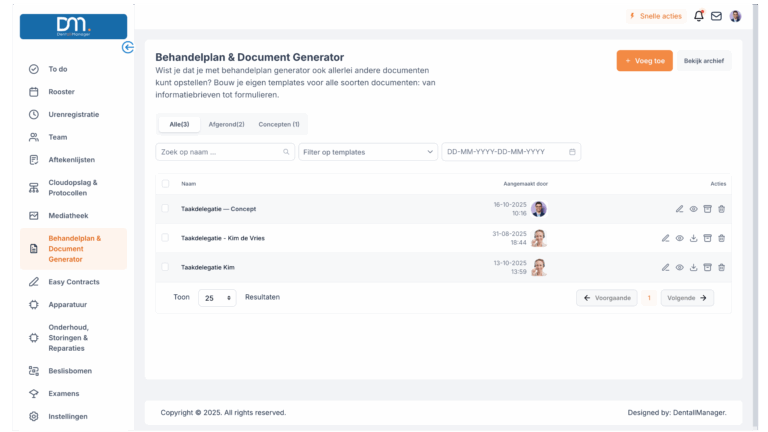Edit Taakdelegatie - Kim de Vries document
This screenshot has height=432, width=768.
[665, 239]
